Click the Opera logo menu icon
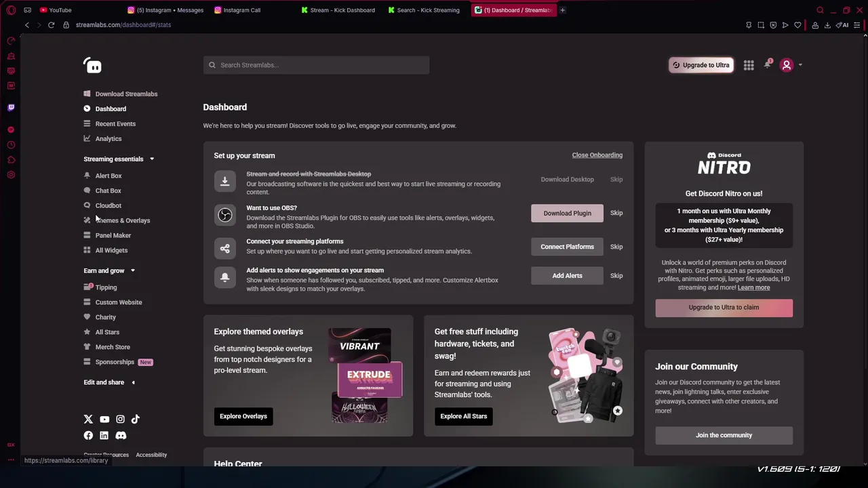The width and height of the screenshot is (868, 488). point(11,10)
